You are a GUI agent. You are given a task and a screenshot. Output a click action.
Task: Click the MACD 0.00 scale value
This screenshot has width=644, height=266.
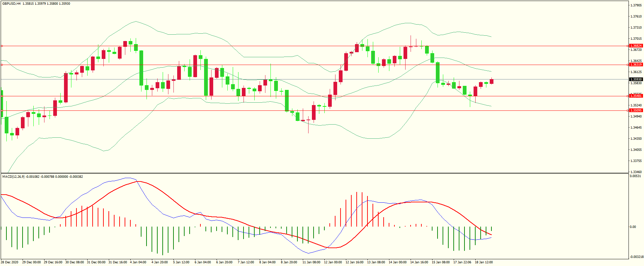click(633, 227)
